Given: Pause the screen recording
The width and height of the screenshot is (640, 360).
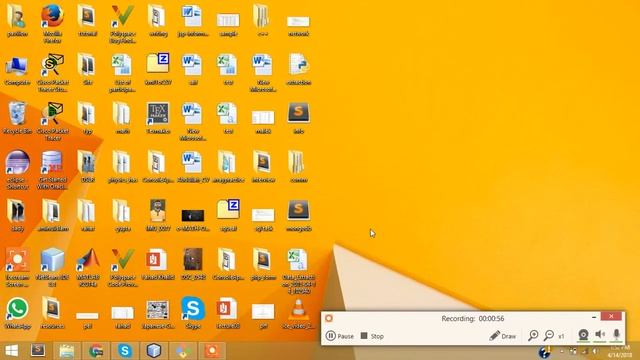Looking at the screenshot, I should [340, 336].
